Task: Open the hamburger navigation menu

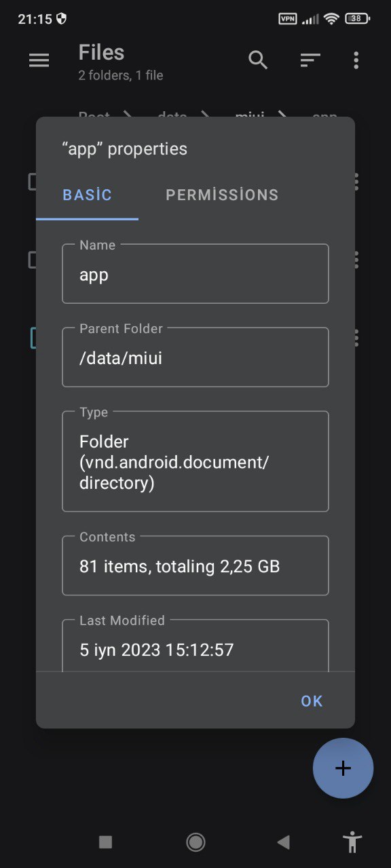Action: (x=39, y=60)
